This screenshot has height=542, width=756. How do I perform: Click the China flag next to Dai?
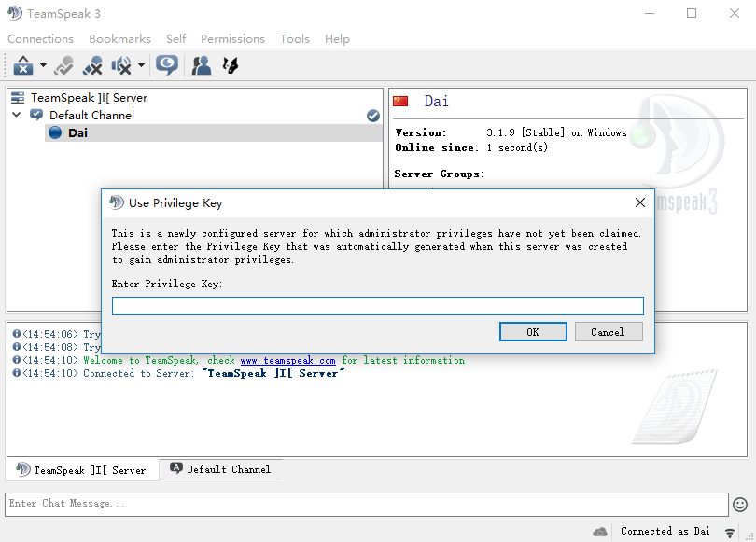[x=400, y=101]
